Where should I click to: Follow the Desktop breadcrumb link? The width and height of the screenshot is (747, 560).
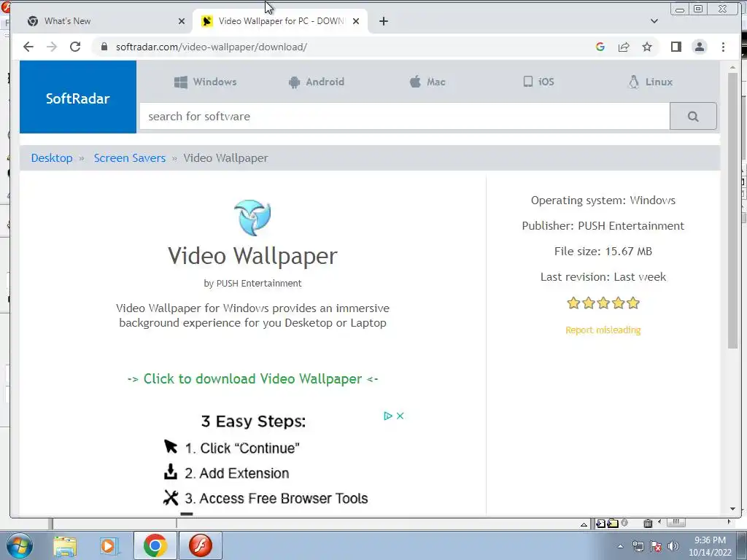tap(52, 158)
